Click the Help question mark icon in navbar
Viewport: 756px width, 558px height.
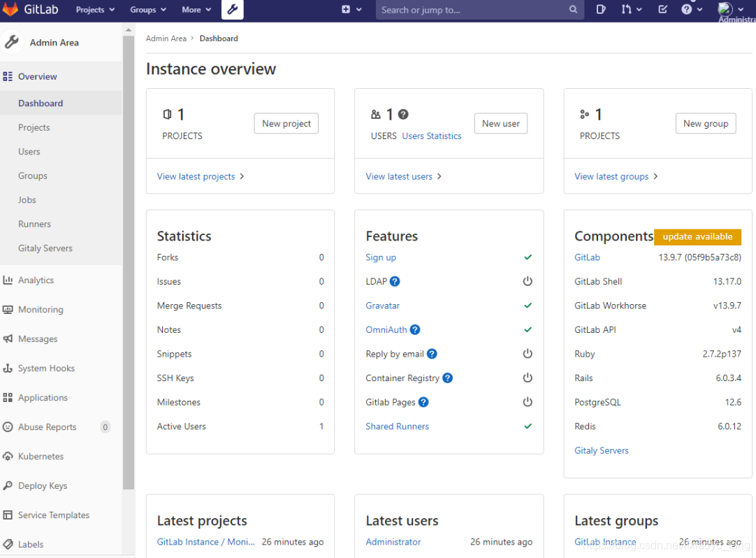click(687, 9)
